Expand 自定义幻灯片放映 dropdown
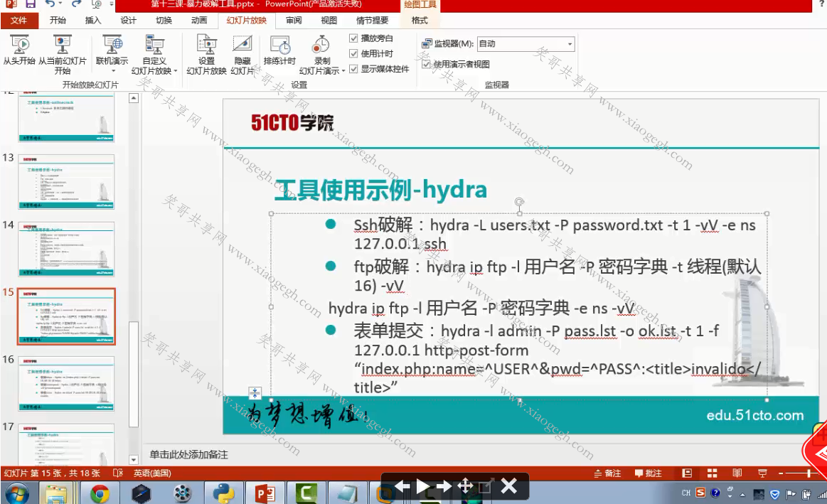The width and height of the screenshot is (827, 504). [x=176, y=70]
